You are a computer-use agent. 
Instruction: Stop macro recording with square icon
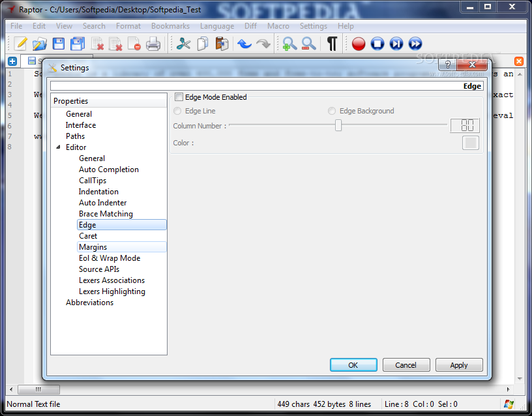tap(377, 44)
